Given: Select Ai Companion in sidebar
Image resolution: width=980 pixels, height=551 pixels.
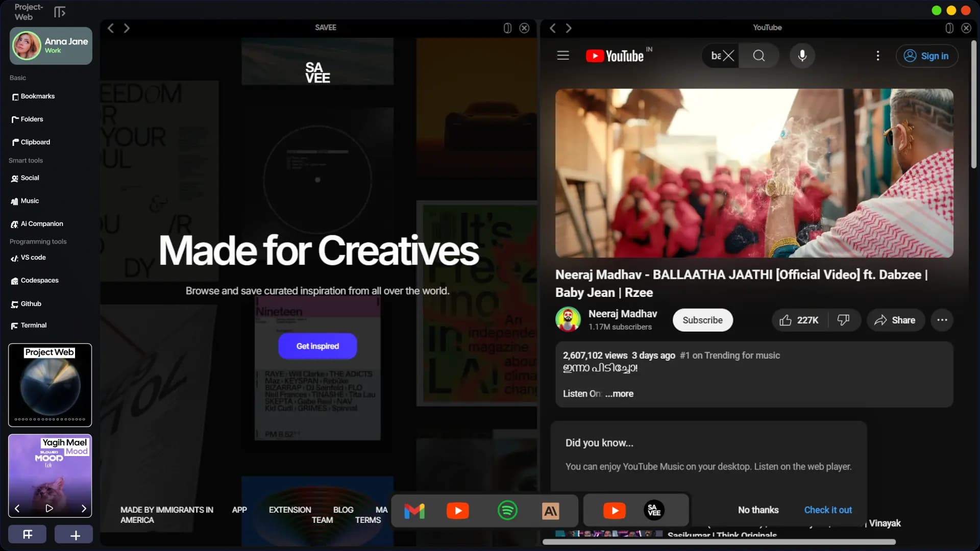Looking at the screenshot, I should click(41, 224).
